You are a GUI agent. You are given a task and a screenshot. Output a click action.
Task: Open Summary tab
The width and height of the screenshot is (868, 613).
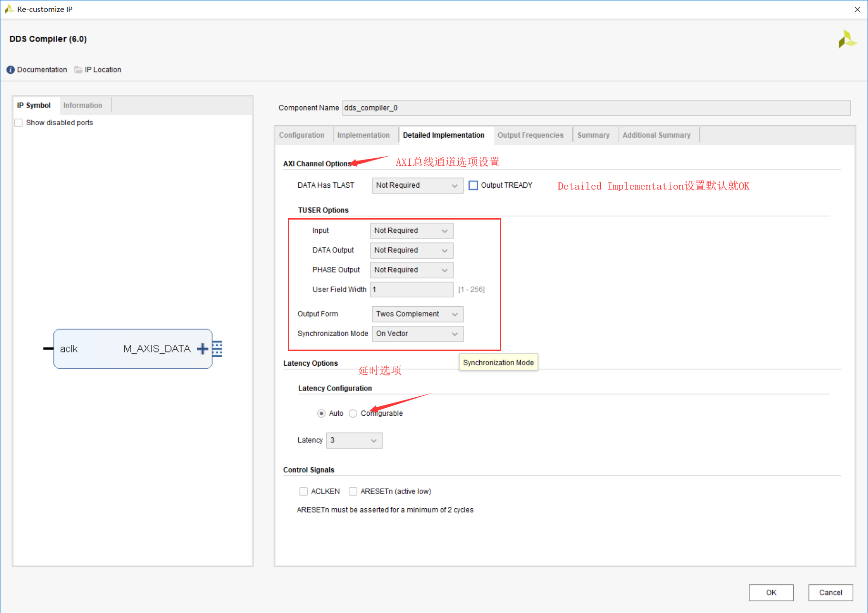(x=594, y=135)
